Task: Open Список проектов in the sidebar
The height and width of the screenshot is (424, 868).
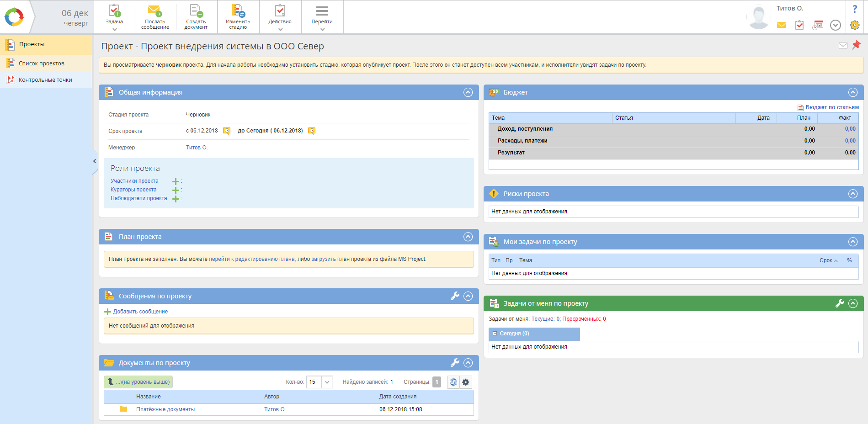Action: coord(41,64)
